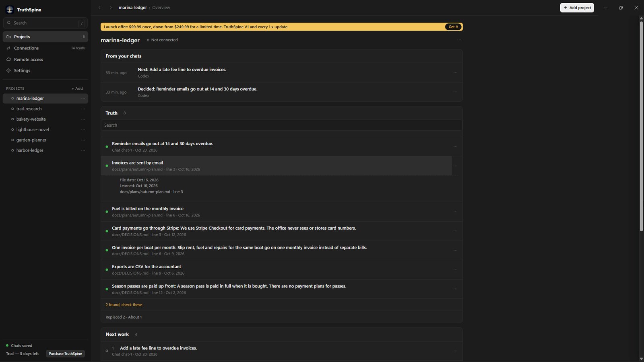
Task: Click + Add next to PROJECTS
Action: click(x=77, y=88)
